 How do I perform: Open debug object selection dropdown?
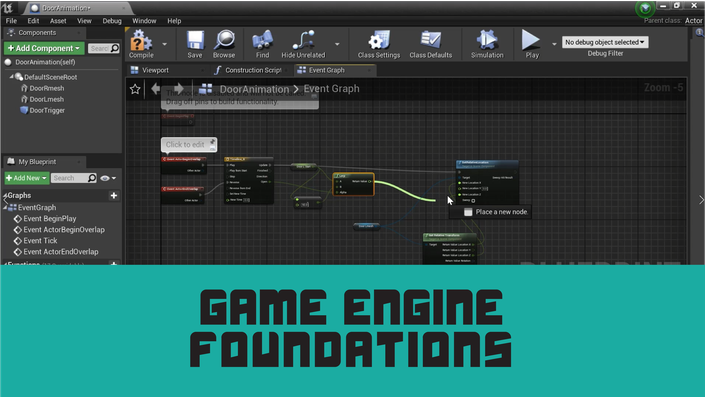point(605,42)
